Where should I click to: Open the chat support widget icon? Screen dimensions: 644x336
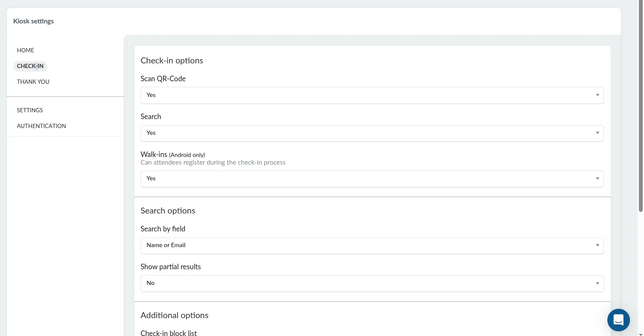tap(618, 320)
